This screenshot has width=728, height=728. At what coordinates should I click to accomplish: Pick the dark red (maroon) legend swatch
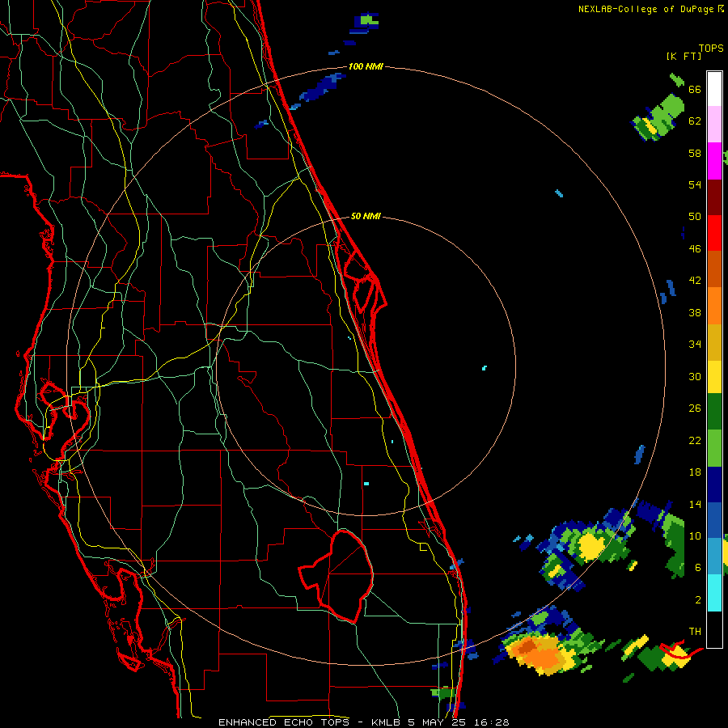click(x=714, y=197)
